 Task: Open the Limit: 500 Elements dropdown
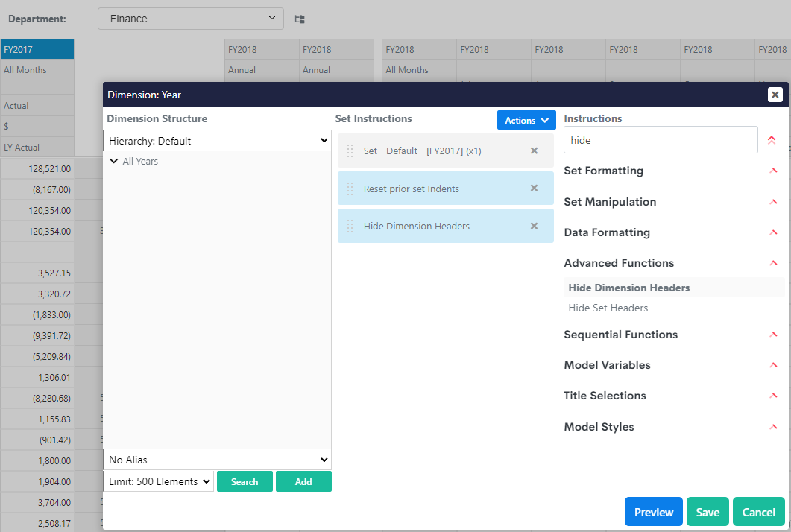click(x=159, y=481)
